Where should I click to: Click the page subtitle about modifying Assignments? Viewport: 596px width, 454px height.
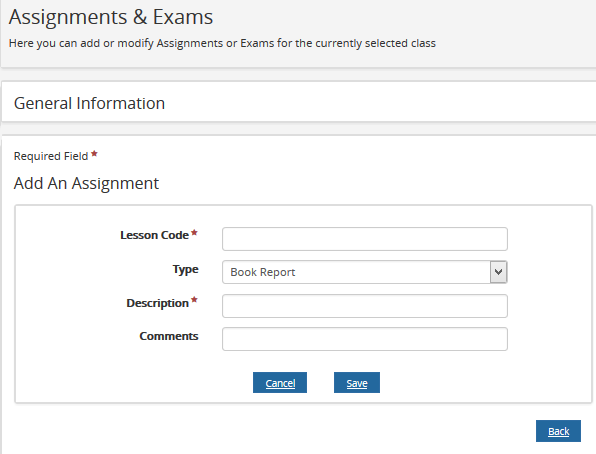tap(222, 43)
